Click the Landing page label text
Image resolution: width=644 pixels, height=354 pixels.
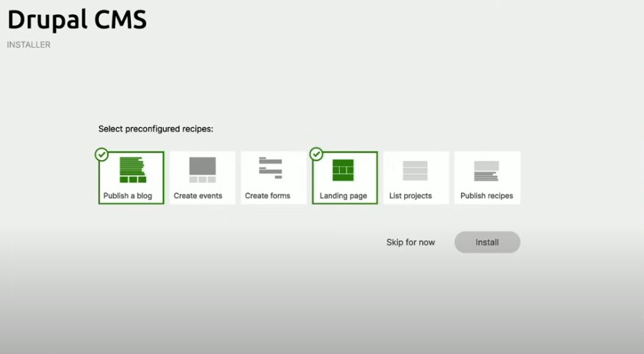click(343, 196)
